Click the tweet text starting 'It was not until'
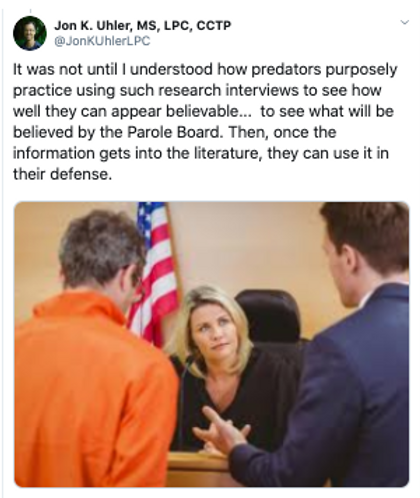The width and height of the screenshot is (420, 498). point(205,122)
